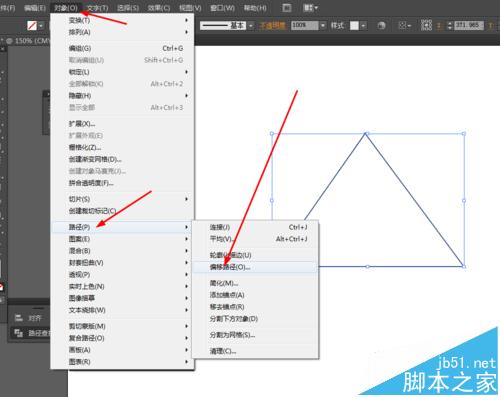This screenshot has width=500, height=397.
Task: Expand the 基本 brush definition dropdown arrow
Action: (251, 25)
